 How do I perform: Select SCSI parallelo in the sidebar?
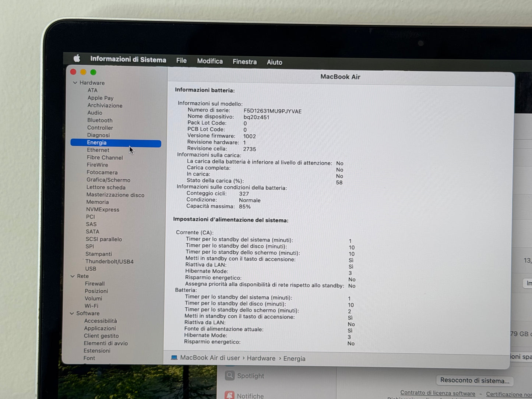click(x=103, y=239)
